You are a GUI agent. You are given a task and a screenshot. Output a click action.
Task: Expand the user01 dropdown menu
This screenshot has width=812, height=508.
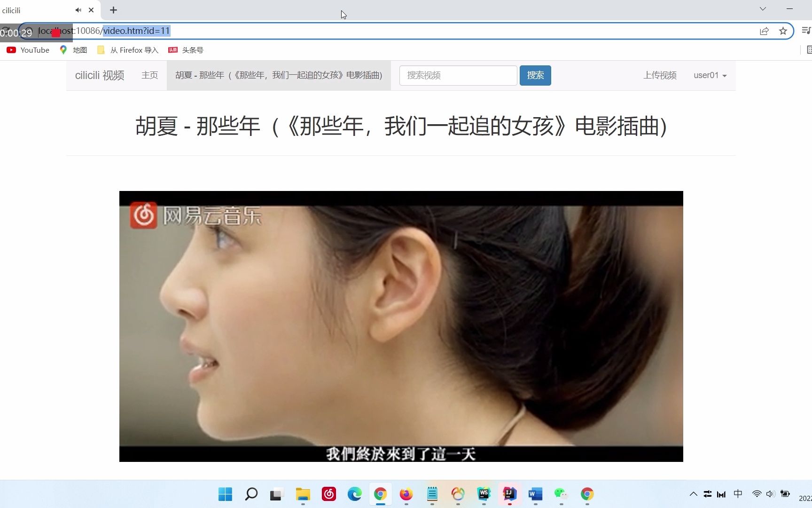(710, 75)
